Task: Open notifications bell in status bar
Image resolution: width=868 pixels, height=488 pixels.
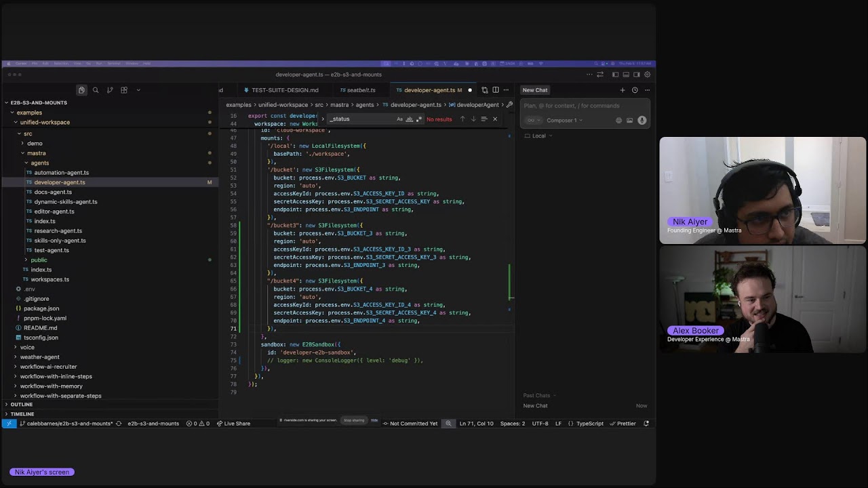Action: [x=646, y=424]
